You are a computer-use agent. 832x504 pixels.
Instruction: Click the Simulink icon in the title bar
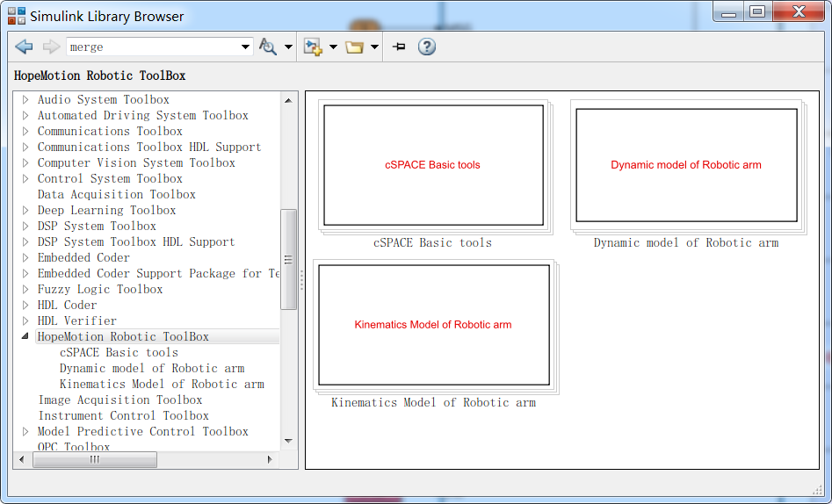pos(17,16)
